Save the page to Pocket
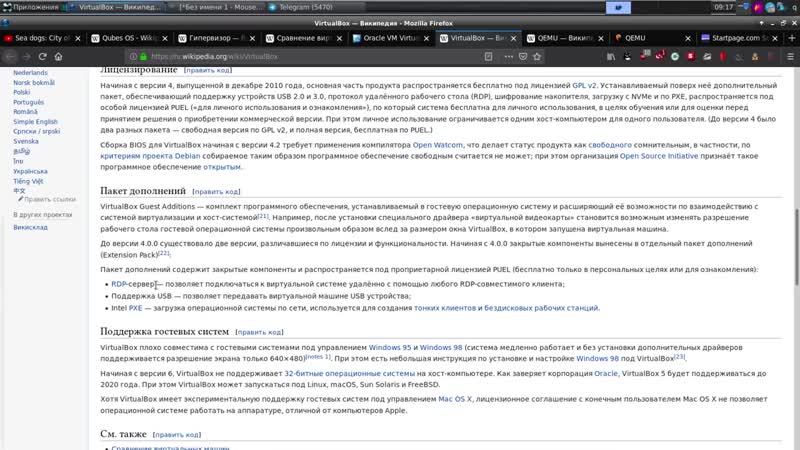This screenshot has height=450, width=800. coord(523,57)
